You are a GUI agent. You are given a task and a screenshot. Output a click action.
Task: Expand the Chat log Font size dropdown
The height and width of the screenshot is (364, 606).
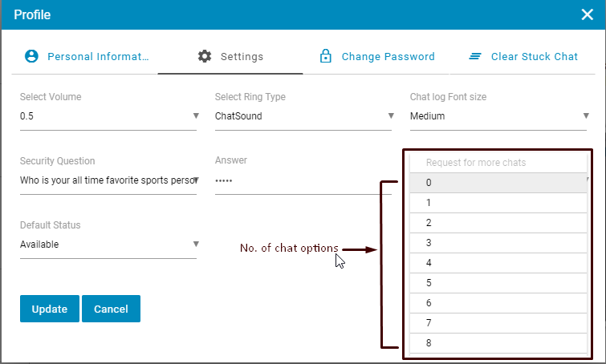498,116
